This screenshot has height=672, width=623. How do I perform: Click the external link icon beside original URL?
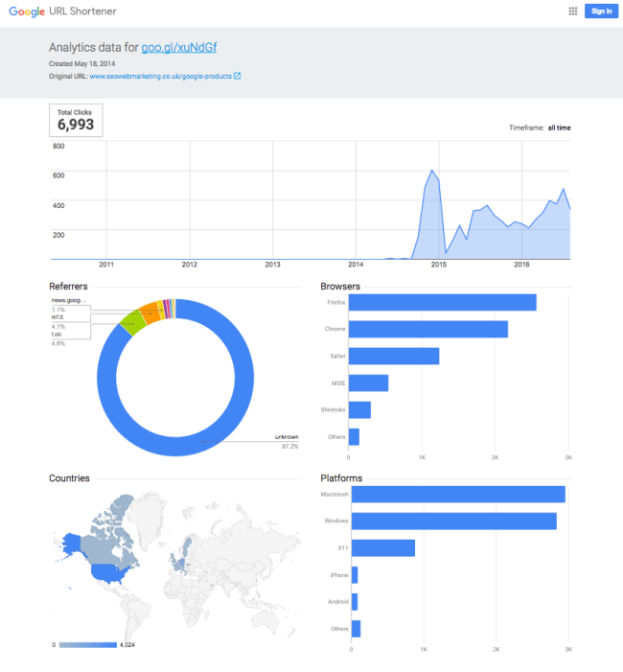[x=237, y=76]
